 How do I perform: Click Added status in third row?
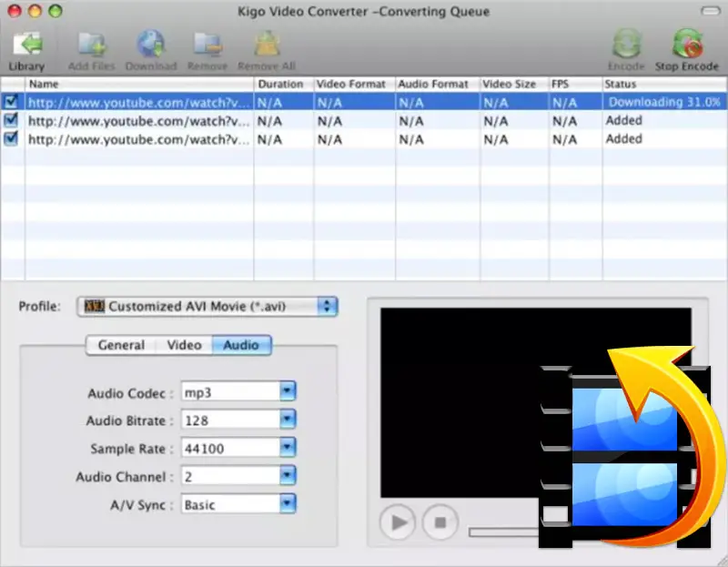coord(624,139)
